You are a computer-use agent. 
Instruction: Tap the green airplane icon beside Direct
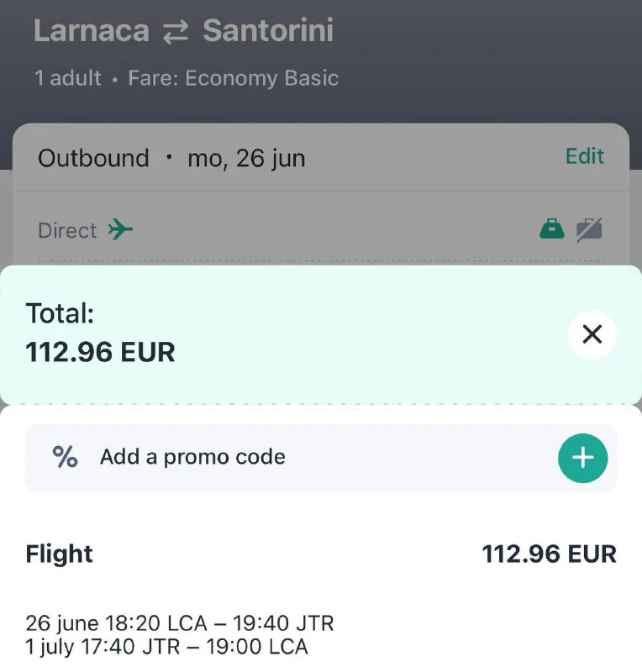click(x=120, y=229)
